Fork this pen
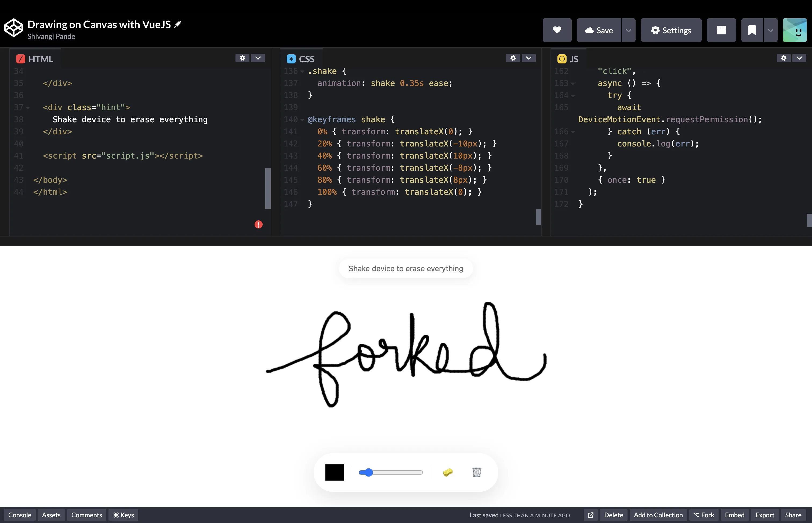The width and height of the screenshot is (812, 523). (x=704, y=515)
